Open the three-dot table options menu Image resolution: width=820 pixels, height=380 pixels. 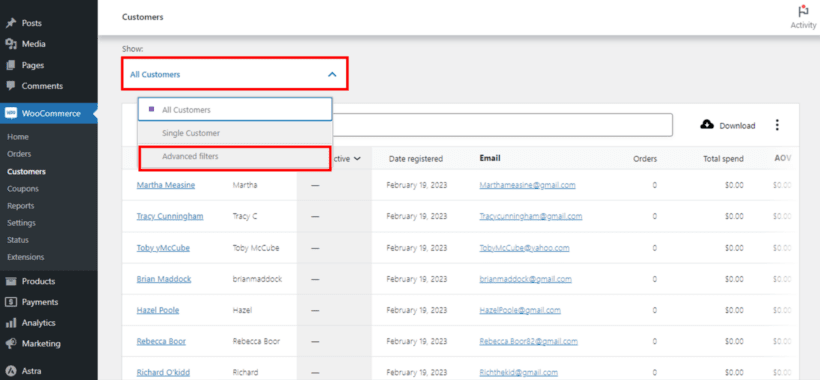tap(777, 125)
